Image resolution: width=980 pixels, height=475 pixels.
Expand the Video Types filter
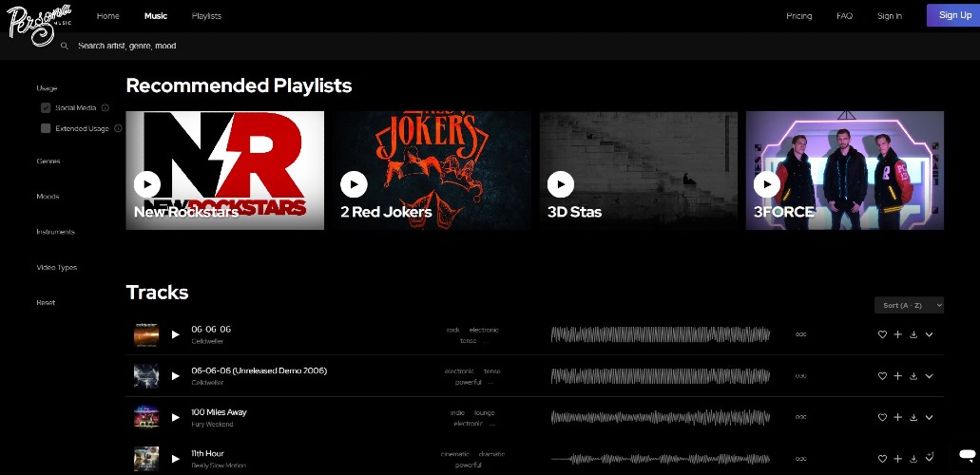click(x=57, y=268)
